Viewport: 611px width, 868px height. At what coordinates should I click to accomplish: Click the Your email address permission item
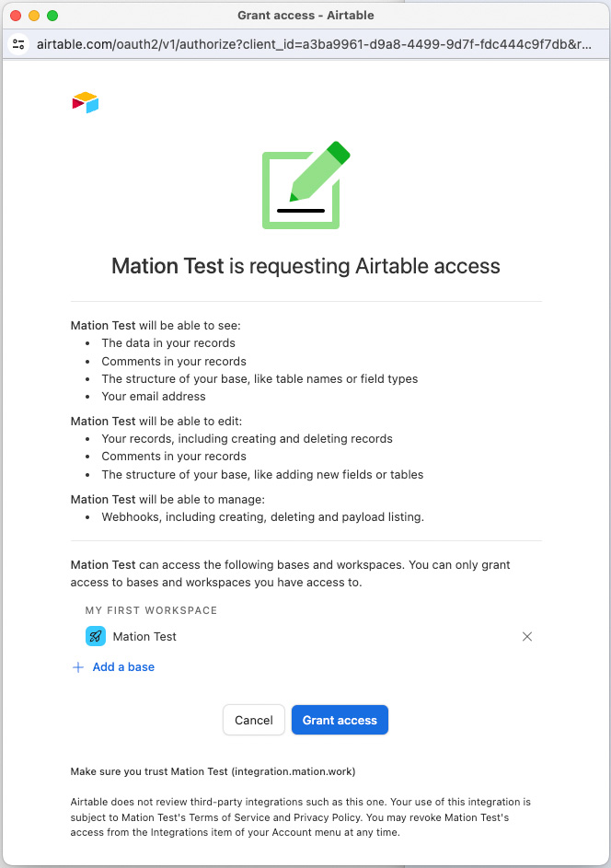coord(154,397)
